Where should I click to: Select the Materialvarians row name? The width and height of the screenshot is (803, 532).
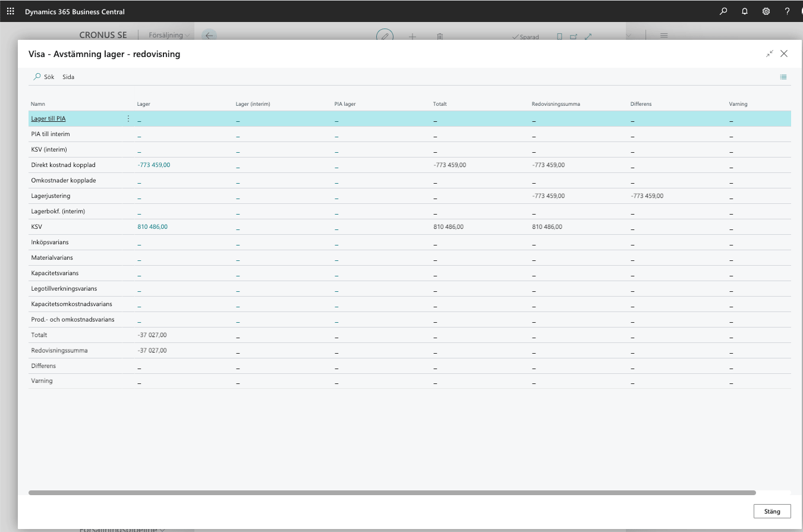click(52, 257)
